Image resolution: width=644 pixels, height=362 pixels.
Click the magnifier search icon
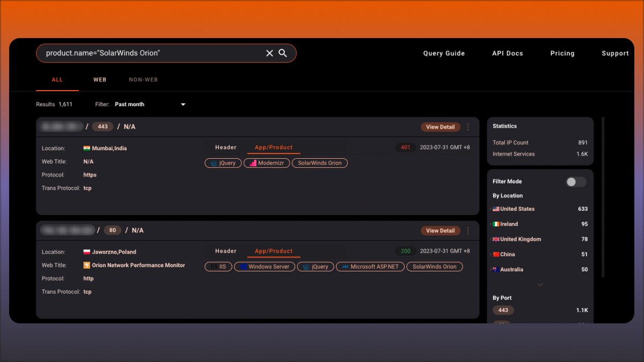click(283, 53)
